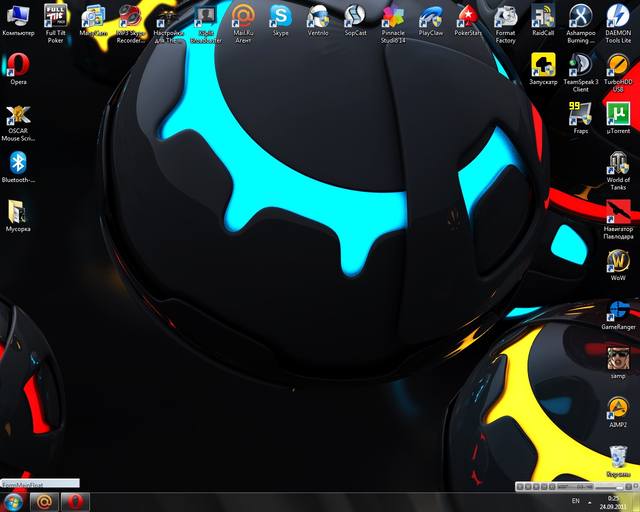Click the EN language indicator
Screen dimensions: 640x512
click(574, 500)
